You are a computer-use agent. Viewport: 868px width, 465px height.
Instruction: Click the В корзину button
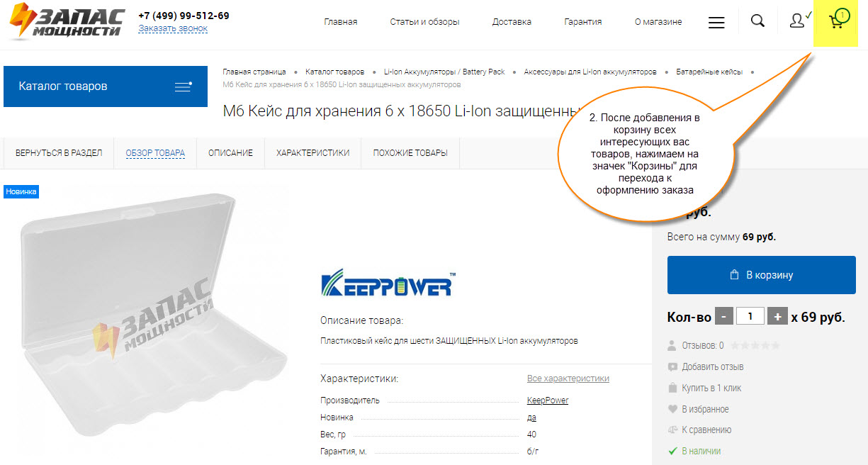[x=767, y=275]
